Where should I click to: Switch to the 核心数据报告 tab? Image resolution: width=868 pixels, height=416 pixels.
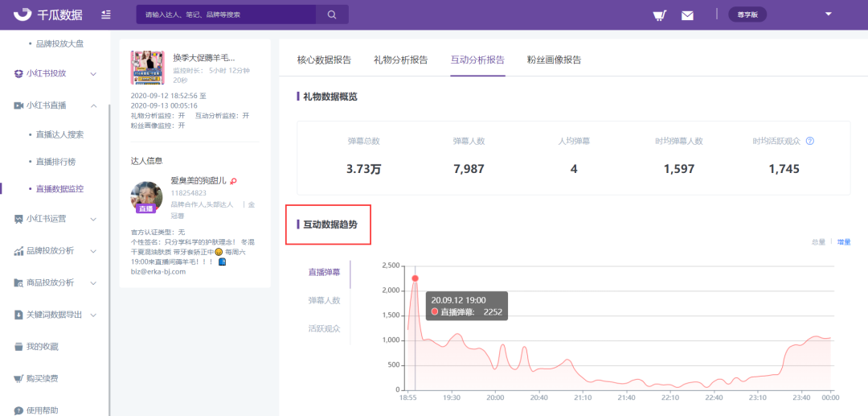pos(324,60)
